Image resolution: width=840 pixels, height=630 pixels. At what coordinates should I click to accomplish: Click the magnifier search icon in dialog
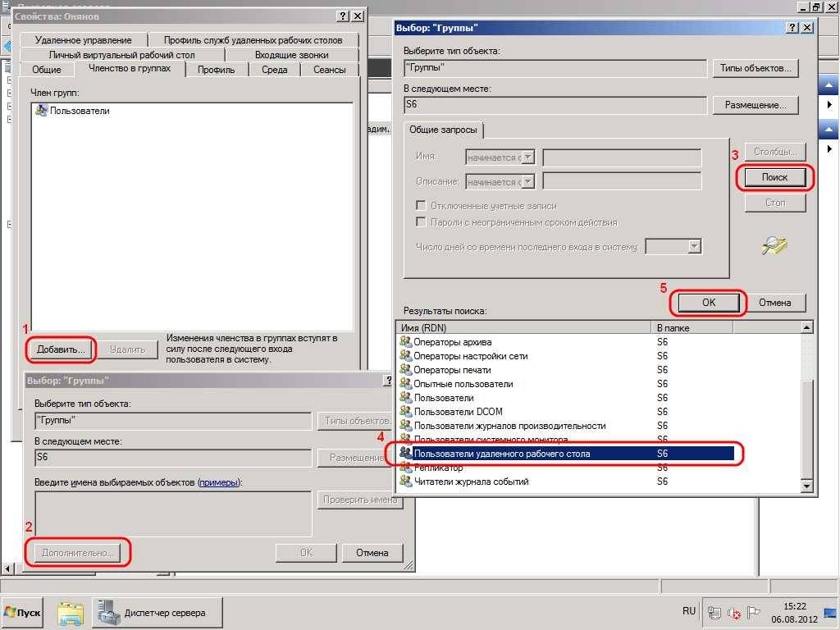pos(774,245)
